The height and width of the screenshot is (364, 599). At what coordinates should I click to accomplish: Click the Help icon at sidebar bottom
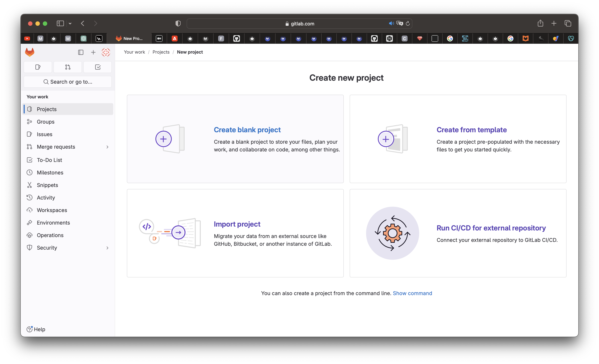30,329
